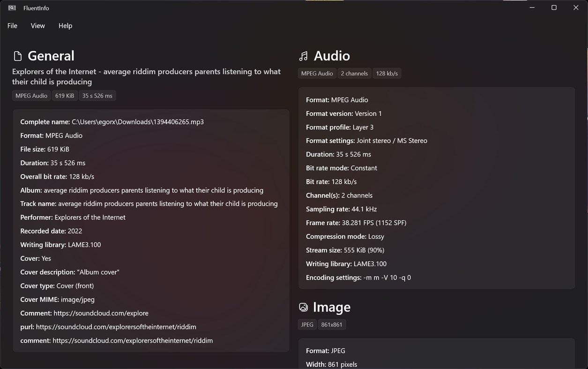The image size is (588, 369).
Task: Click the document icon beside General heading
Action: [17, 55]
